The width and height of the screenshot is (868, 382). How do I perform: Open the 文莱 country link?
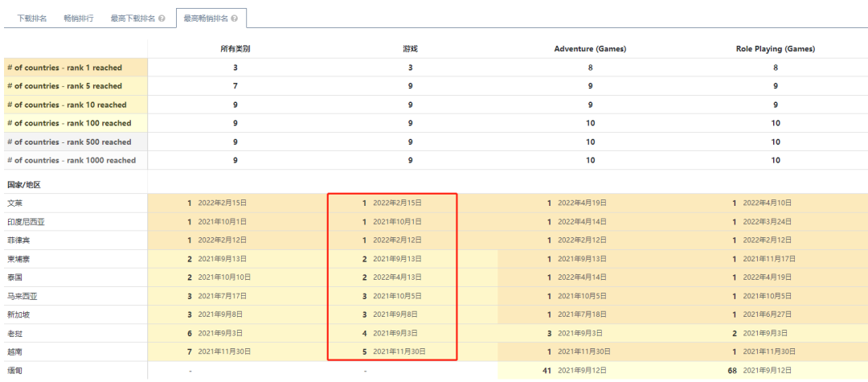pyautogui.click(x=15, y=203)
